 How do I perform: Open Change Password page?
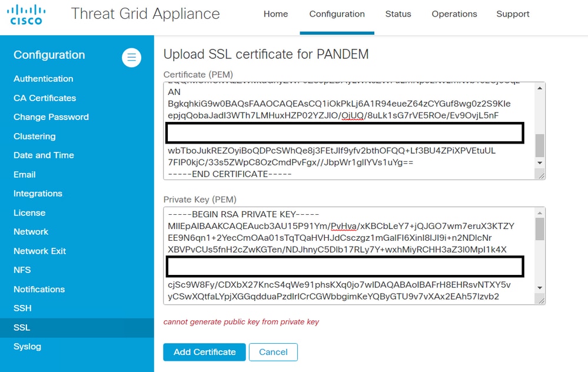[x=51, y=117]
